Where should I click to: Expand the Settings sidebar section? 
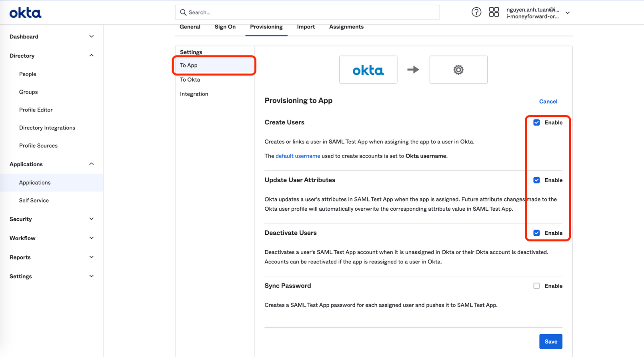(x=52, y=277)
